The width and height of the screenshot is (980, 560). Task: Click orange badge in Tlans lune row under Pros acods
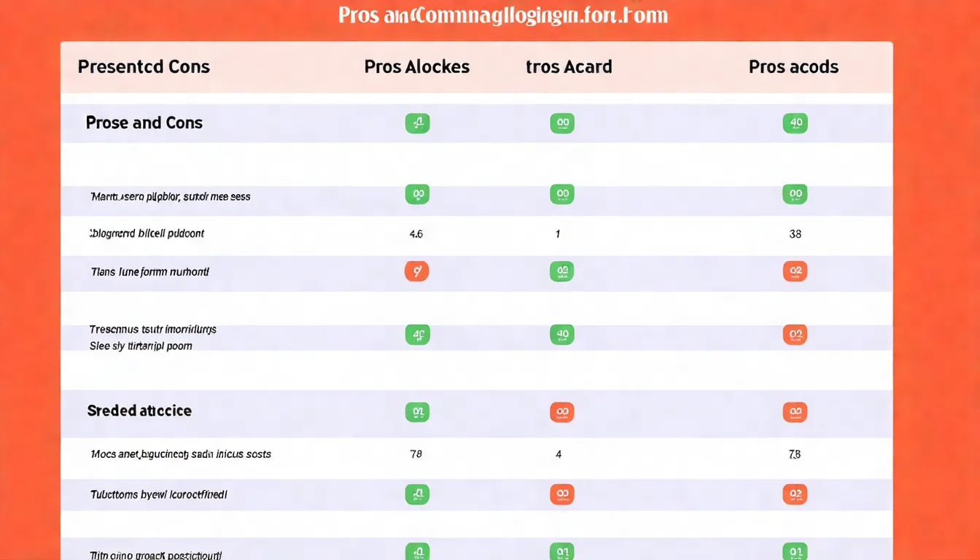[x=795, y=271]
